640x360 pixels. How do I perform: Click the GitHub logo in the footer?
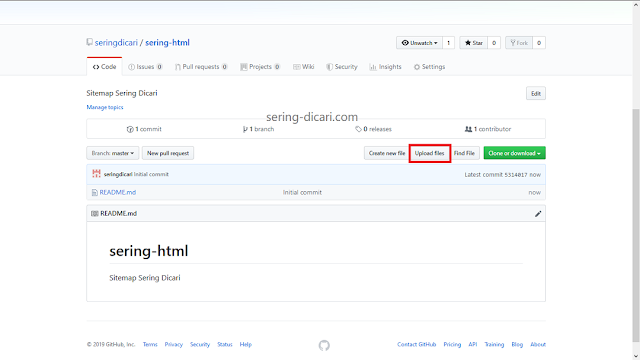pyautogui.click(x=324, y=345)
